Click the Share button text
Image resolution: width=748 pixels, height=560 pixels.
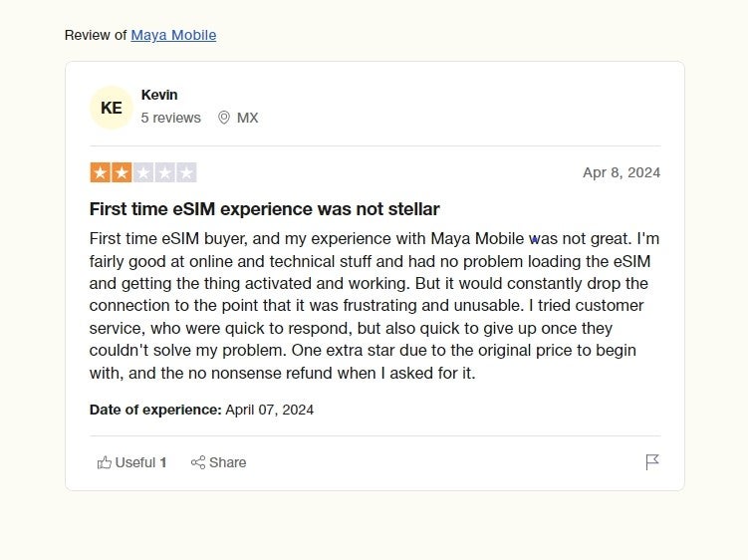[x=227, y=462]
